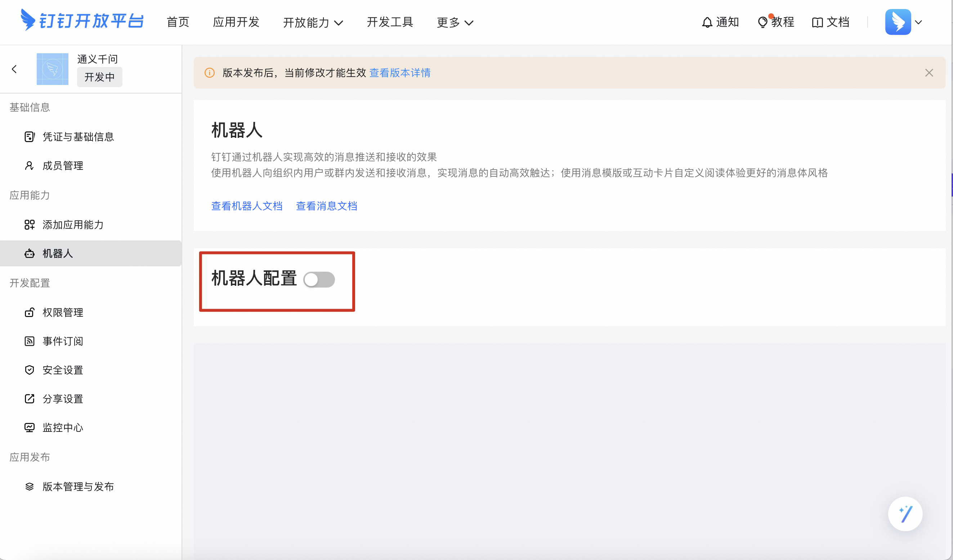Open 安全设置 via the shield icon
The width and height of the screenshot is (953, 560).
[30, 370]
